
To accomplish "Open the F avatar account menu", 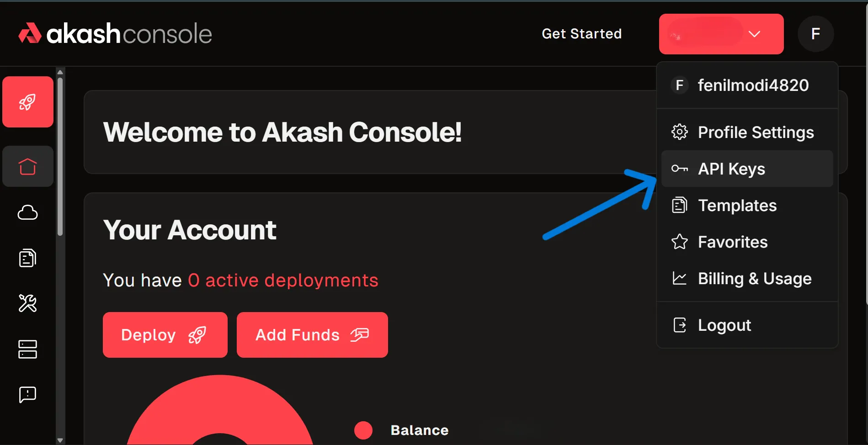I will point(815,34).
